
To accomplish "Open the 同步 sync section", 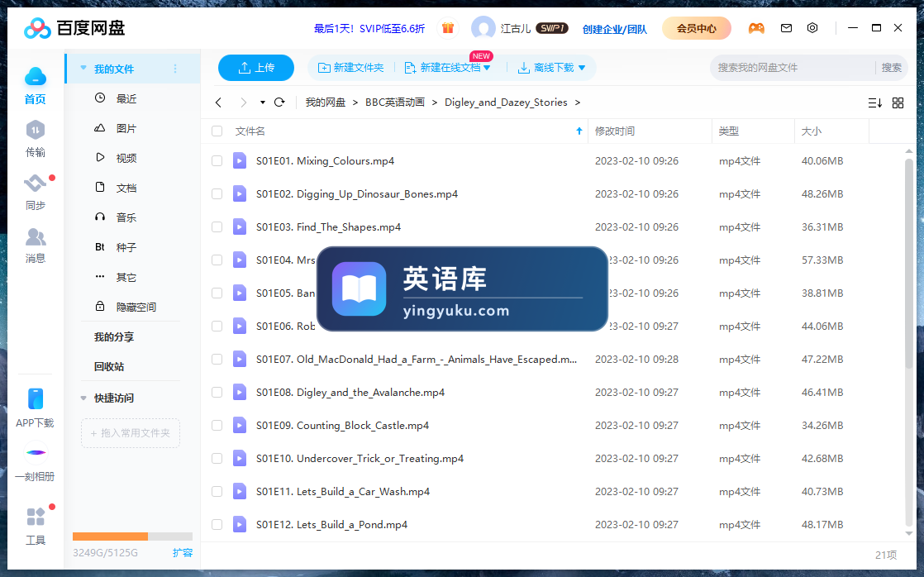I will tap(36, 184).
